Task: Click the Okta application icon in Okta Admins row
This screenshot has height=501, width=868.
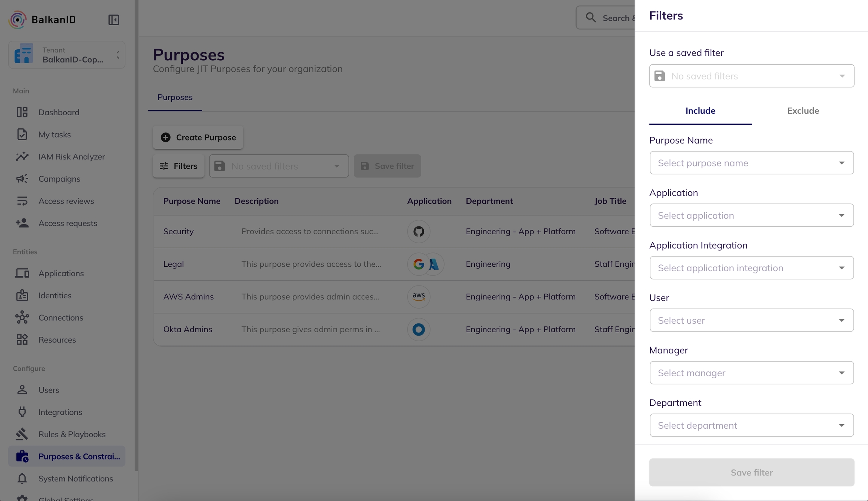Action: 419,329
